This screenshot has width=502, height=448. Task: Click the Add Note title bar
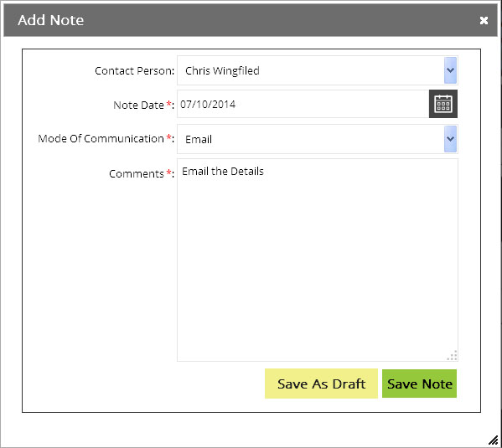tap(251, 20)
